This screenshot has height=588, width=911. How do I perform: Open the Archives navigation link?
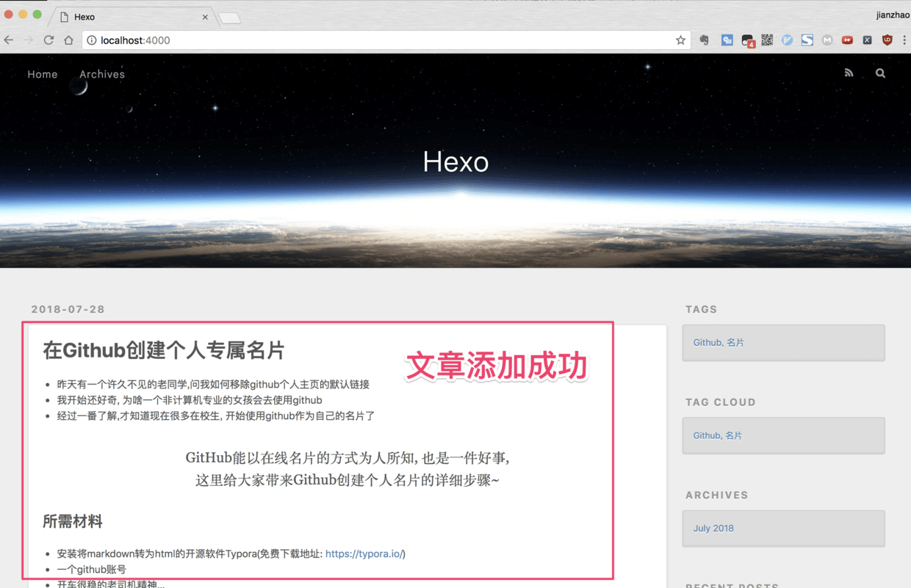(102, 74)
